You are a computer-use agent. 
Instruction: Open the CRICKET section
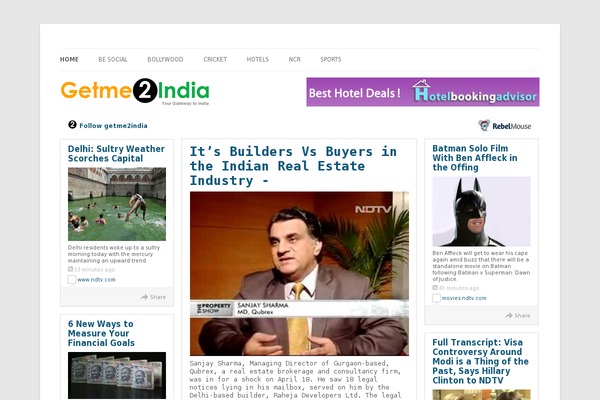click(215, 59)
